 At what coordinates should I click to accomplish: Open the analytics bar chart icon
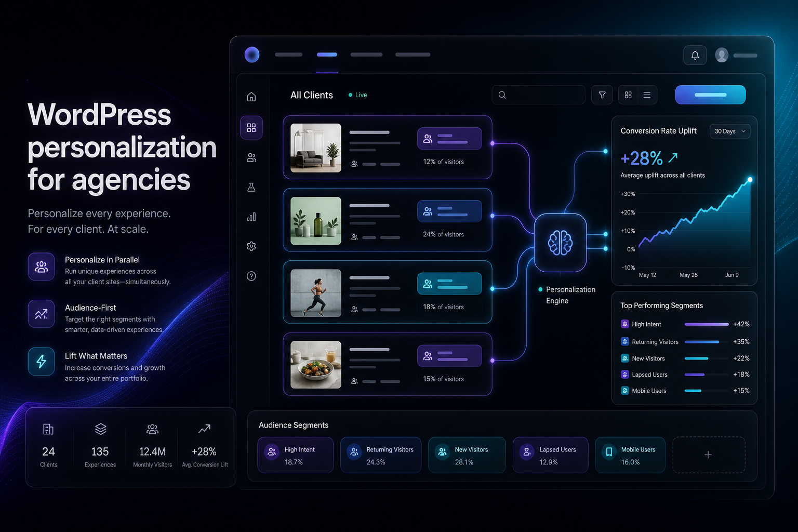click(251, 217)
